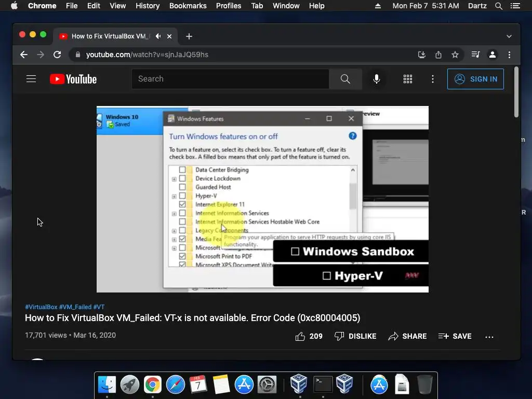The width and height of the screenshot is (532, 399).
Task: Click the SAVE button
Action: pyautogui.click(x=455, y=336)
